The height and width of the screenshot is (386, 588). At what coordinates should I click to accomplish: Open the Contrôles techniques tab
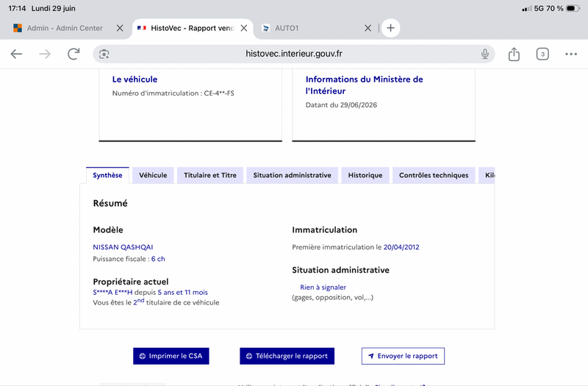tap(434, 175)
